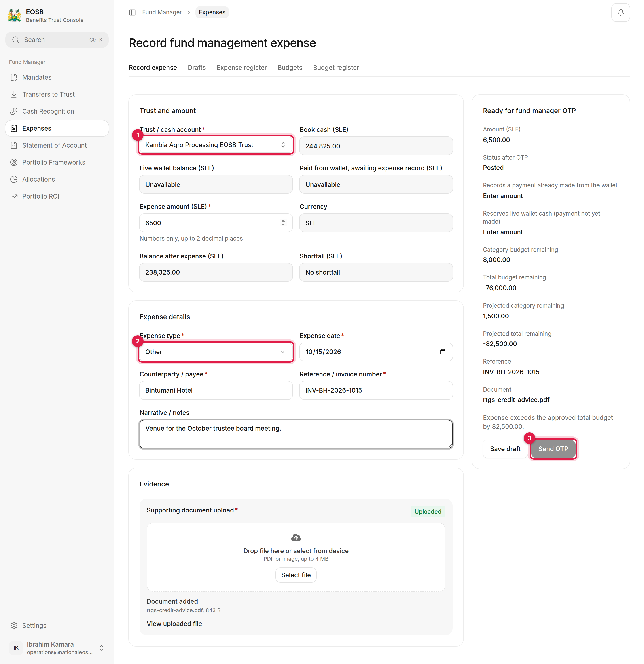Click the IK user avatar
This screenshot has width=644, height=664.
(16, 648)
